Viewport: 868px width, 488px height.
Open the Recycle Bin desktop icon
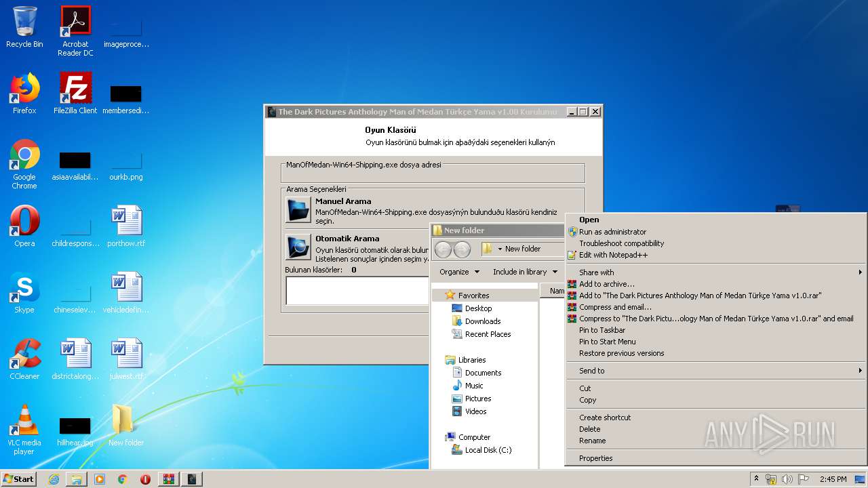24,27
